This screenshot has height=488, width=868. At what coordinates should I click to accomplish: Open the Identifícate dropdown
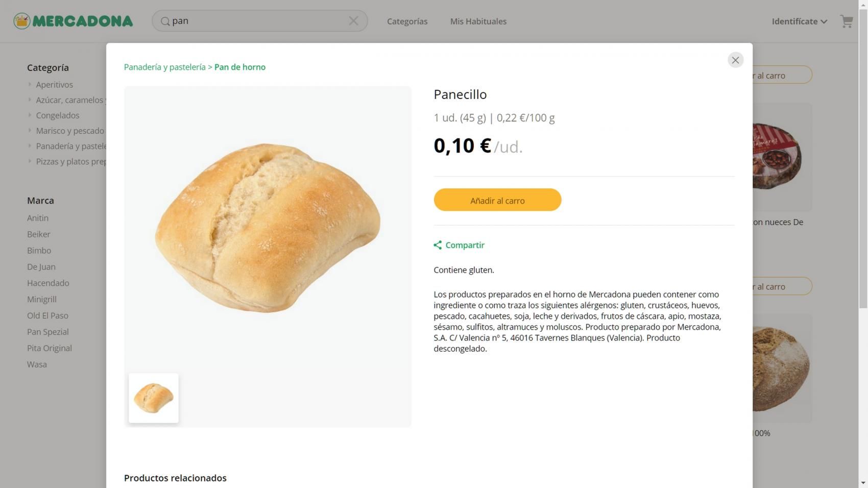tap(799, 21)
